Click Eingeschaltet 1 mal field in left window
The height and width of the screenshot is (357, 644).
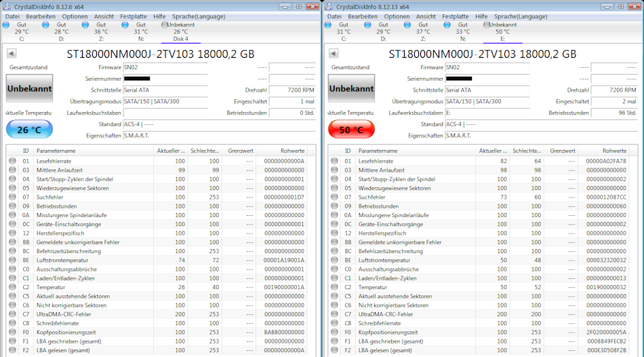(292, 101)
